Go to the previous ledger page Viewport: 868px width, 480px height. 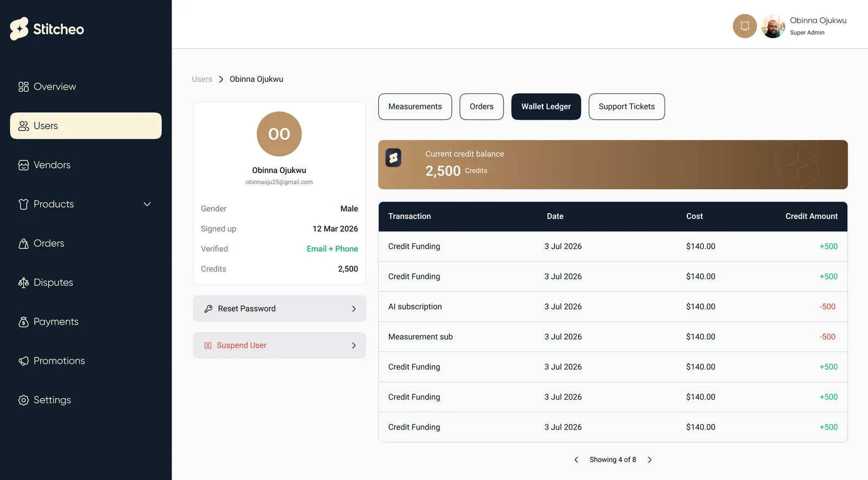coord(576,459)
